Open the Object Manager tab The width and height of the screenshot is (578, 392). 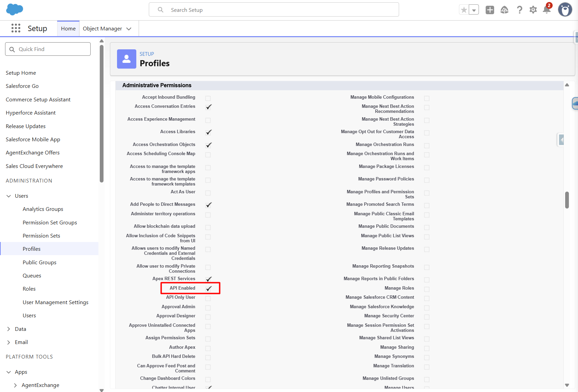click(102, 29)
